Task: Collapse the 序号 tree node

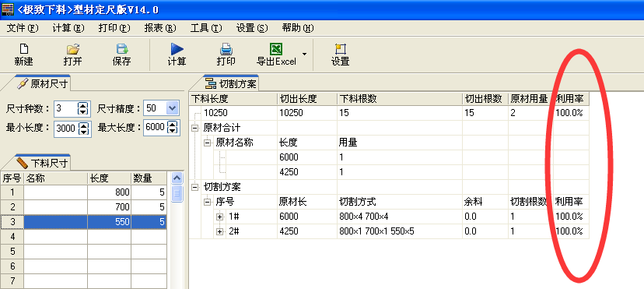Action: coord(208,202)
